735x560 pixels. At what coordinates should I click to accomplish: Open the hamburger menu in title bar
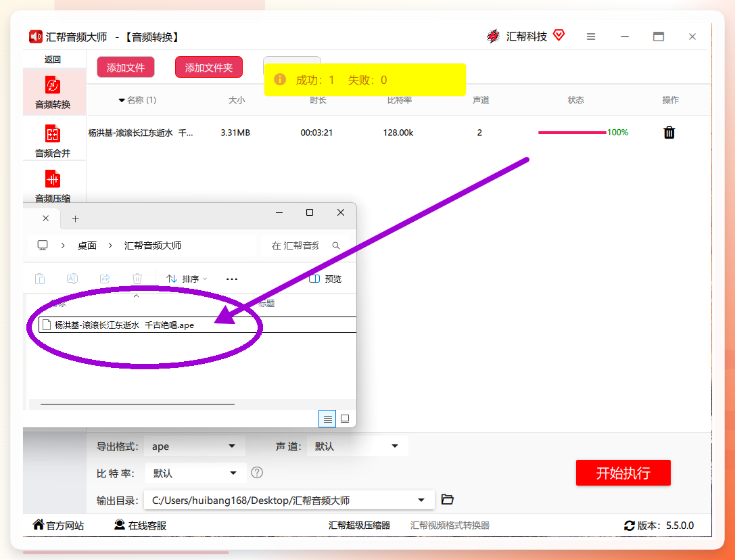click(590, 37)
